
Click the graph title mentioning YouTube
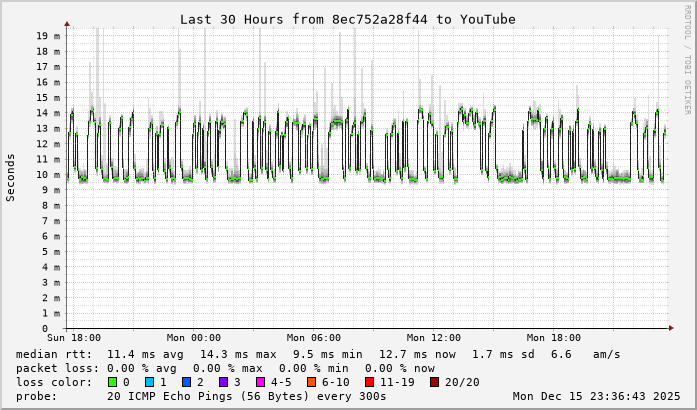(x=348, y=19)
